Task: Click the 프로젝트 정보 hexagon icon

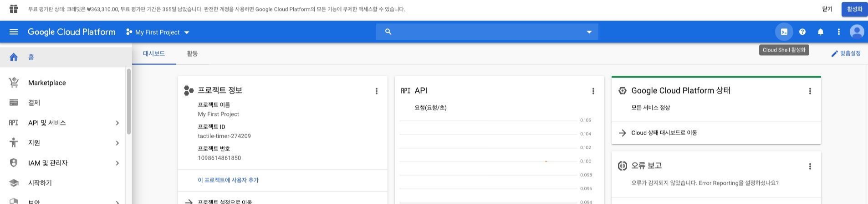Action: 189,91
